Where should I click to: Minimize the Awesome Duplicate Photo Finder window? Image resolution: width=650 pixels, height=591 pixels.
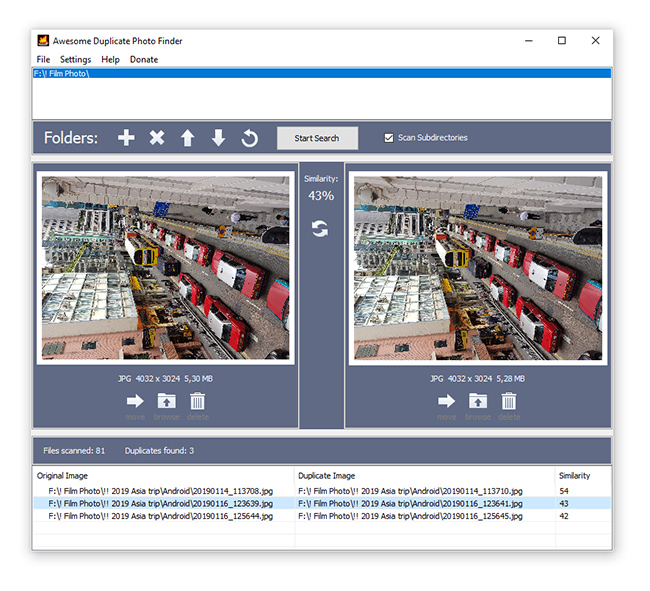click(529, 41)
